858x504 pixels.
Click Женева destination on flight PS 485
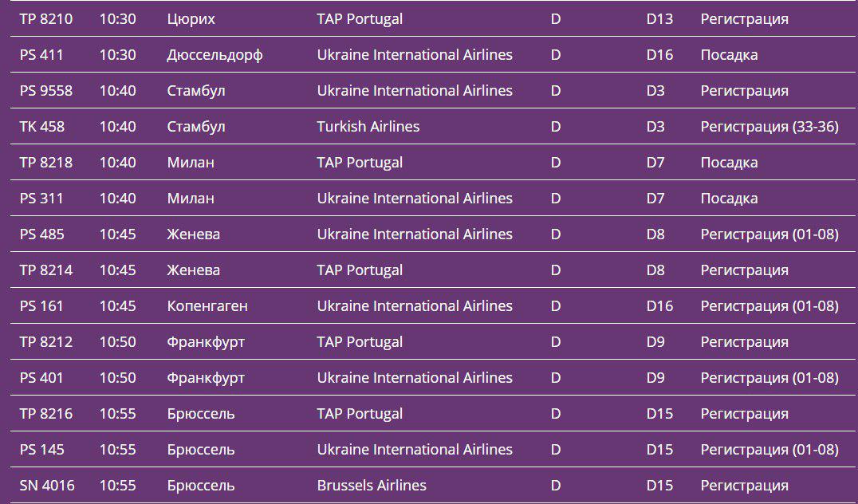tap(194, 234)
